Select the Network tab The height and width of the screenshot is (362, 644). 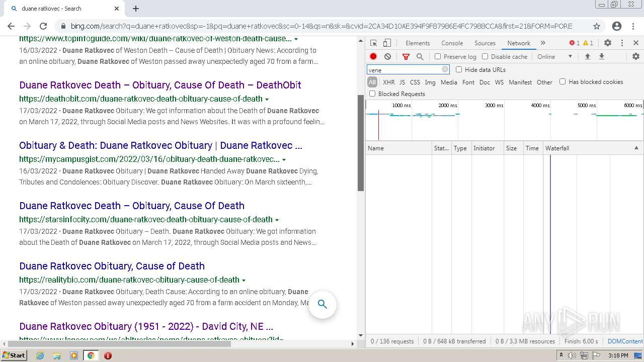click(x=519, y=43)
